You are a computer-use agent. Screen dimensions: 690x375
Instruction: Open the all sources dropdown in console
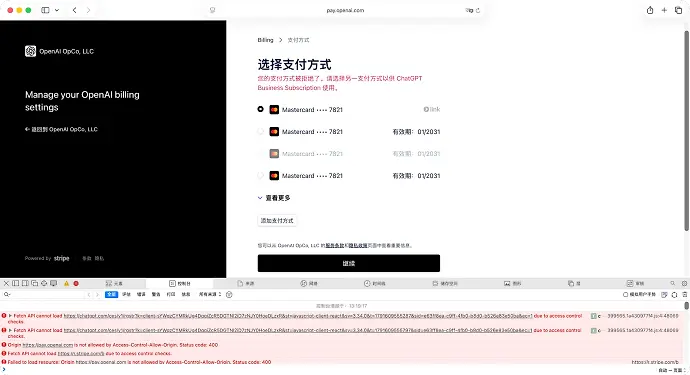210,294
